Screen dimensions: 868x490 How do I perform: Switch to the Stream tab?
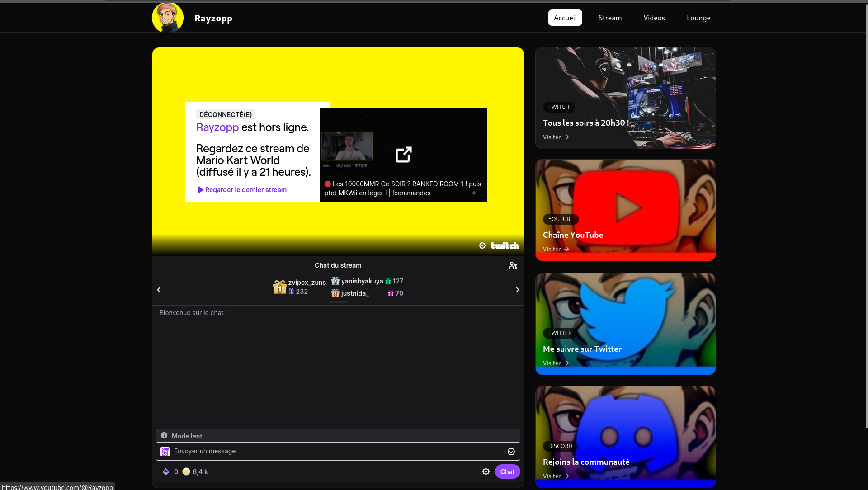pos(610,18)
